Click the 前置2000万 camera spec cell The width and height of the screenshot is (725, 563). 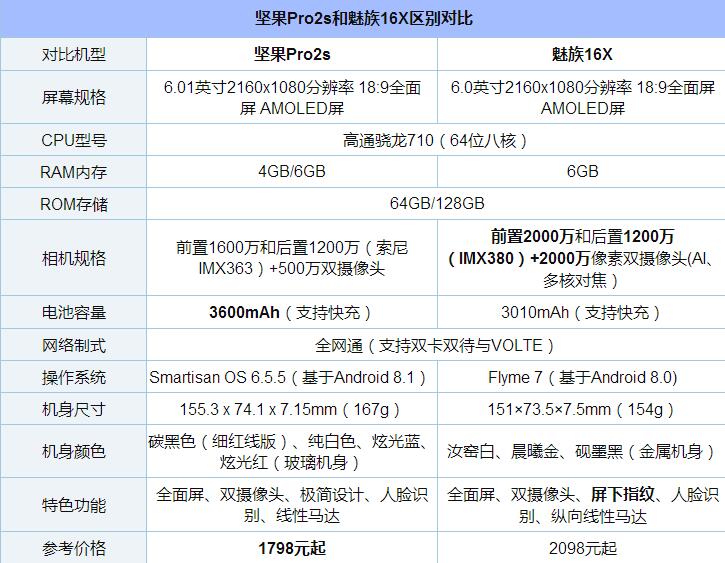pos(582,258)
